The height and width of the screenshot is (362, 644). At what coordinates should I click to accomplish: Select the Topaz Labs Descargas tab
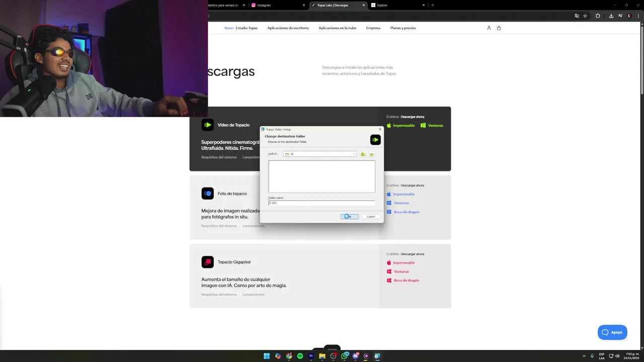click(x=338, y=5)
